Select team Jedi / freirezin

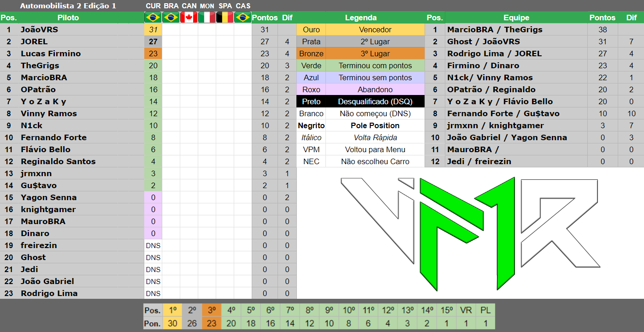(x=479, y=161)
